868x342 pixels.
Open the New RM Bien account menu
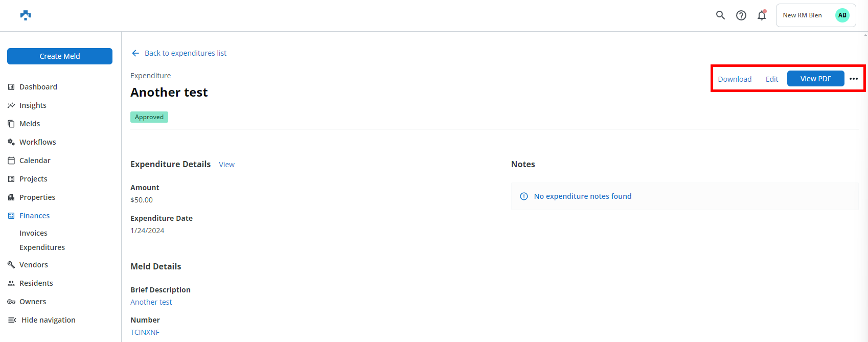point(802,15)
